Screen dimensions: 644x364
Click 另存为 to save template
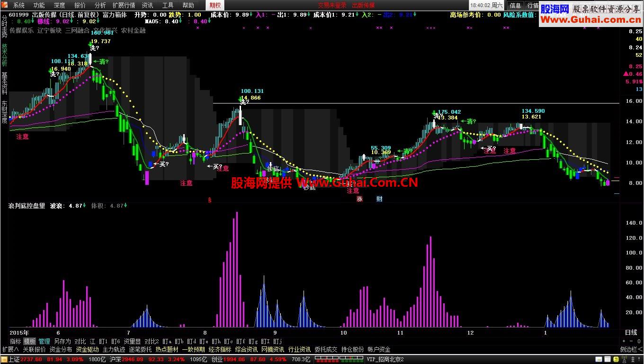click(62, 341)
